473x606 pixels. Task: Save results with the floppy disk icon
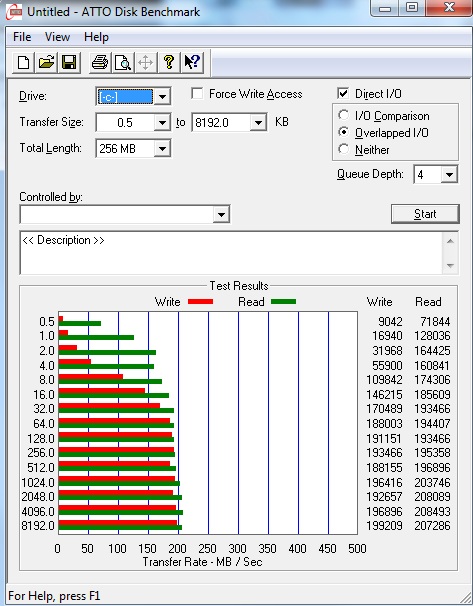[69, 62]
